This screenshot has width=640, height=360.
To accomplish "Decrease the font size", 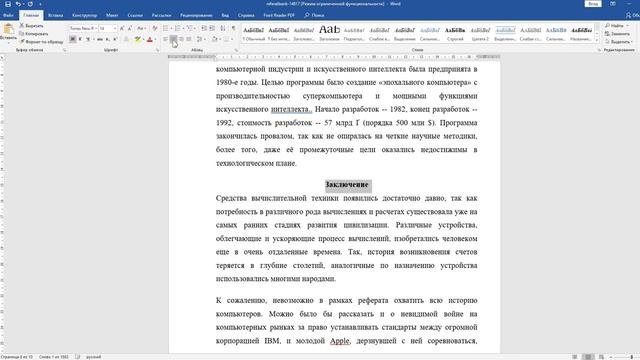I will coord(130,28).
